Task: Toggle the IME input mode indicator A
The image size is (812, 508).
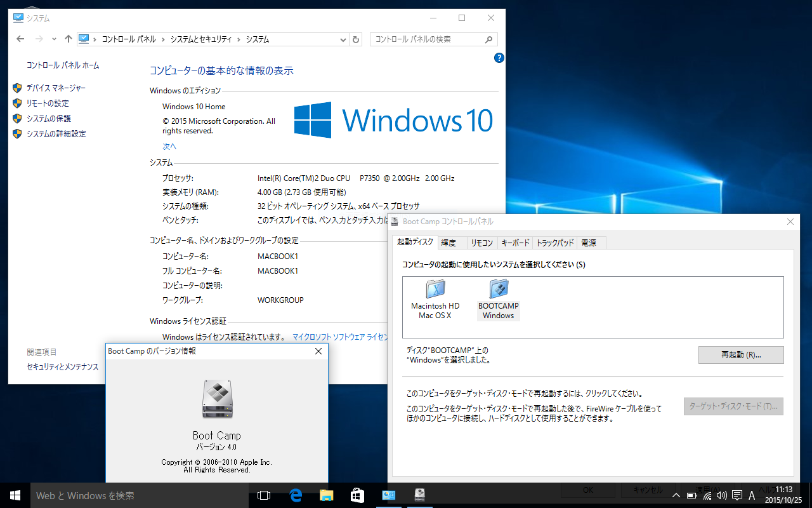Action: 752,495
